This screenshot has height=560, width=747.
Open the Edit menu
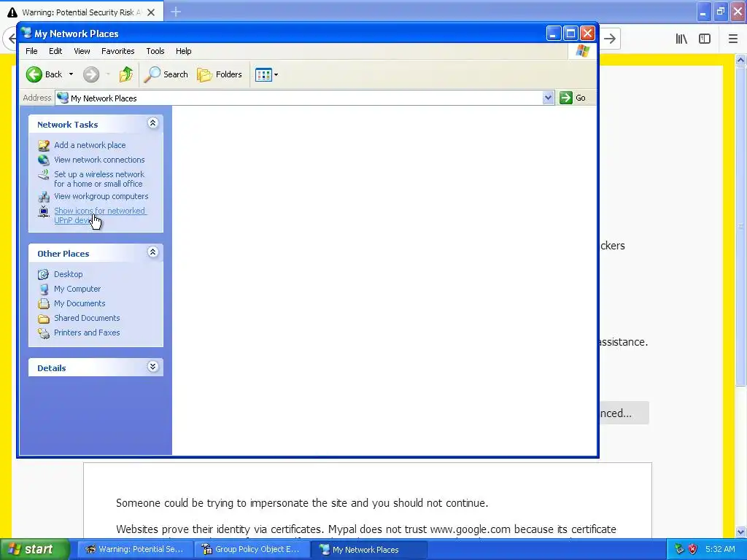pos(55,51)
